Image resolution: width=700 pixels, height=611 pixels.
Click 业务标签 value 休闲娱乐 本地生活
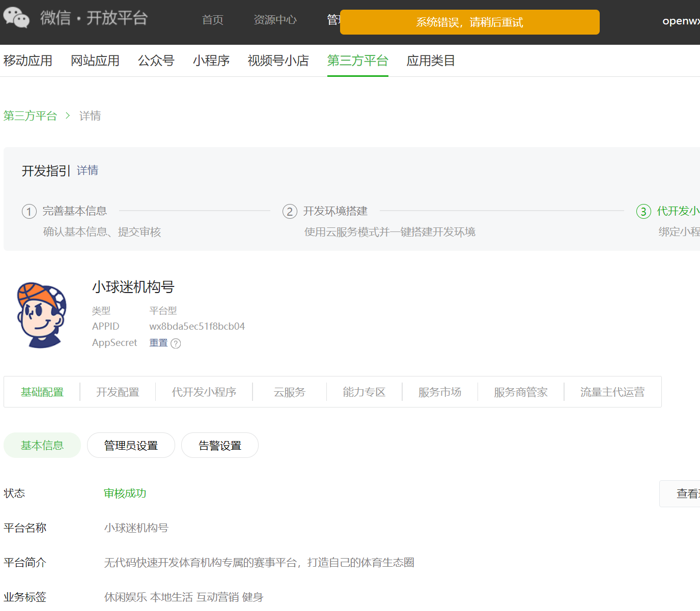point(184,597)
